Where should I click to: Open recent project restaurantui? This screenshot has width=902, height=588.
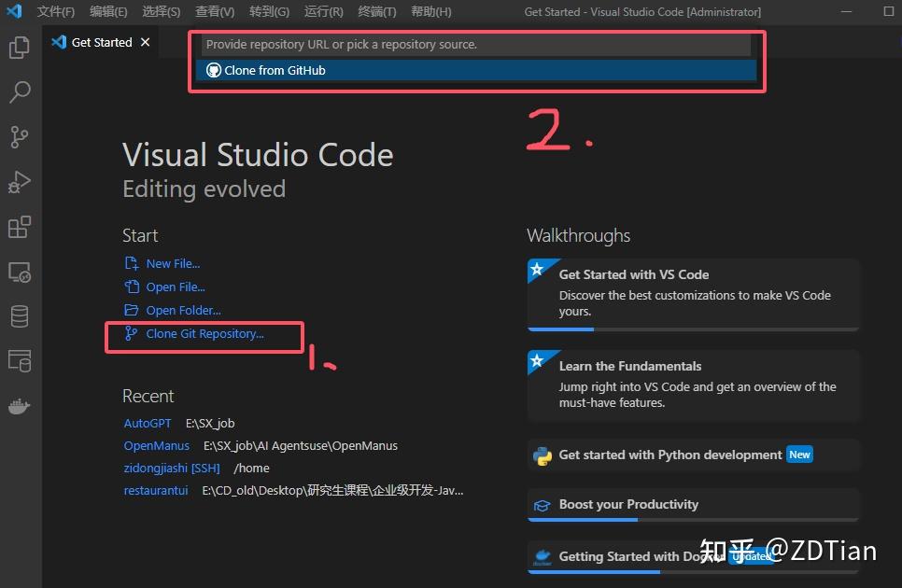tap(156, 490)
